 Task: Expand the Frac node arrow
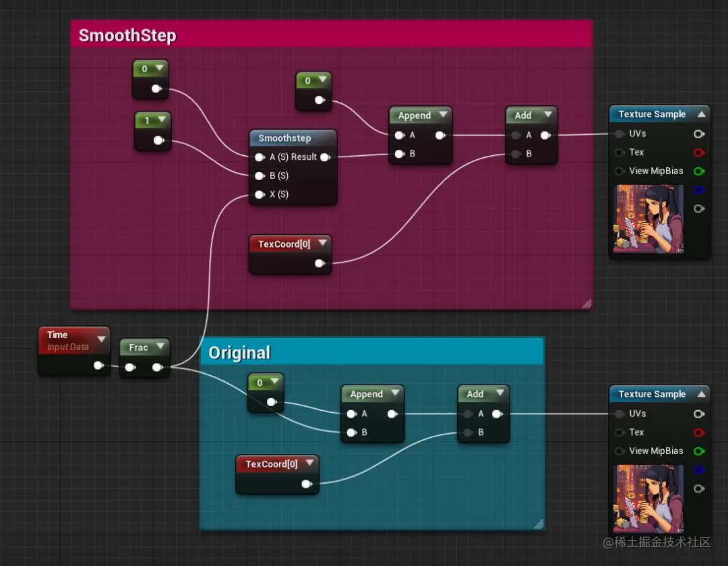click(x=160, y=345)
